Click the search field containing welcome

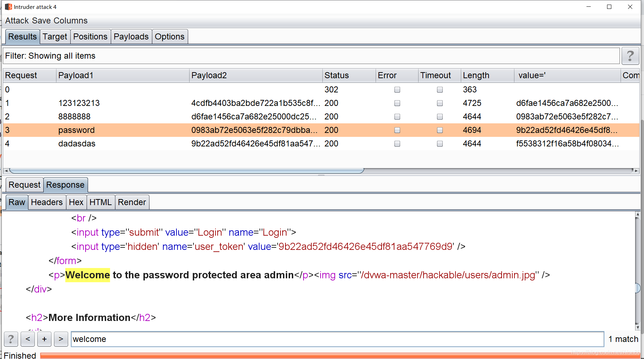click(337, 339)
